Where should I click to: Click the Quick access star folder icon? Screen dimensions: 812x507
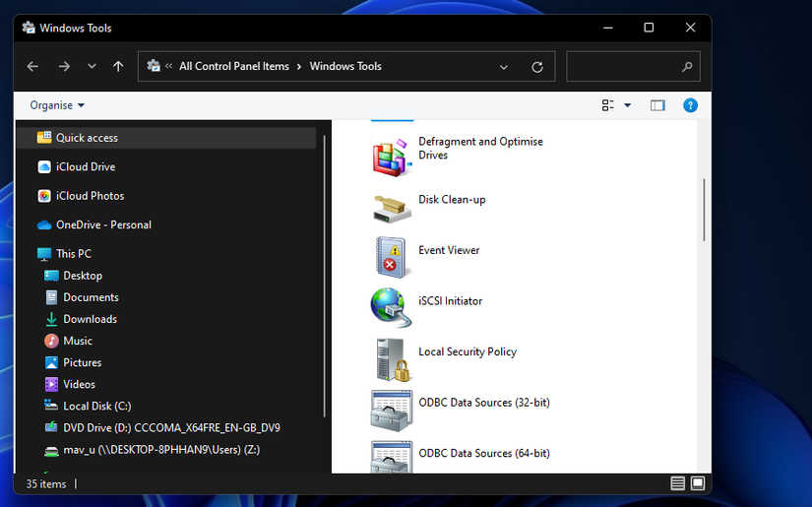point(44,137)
